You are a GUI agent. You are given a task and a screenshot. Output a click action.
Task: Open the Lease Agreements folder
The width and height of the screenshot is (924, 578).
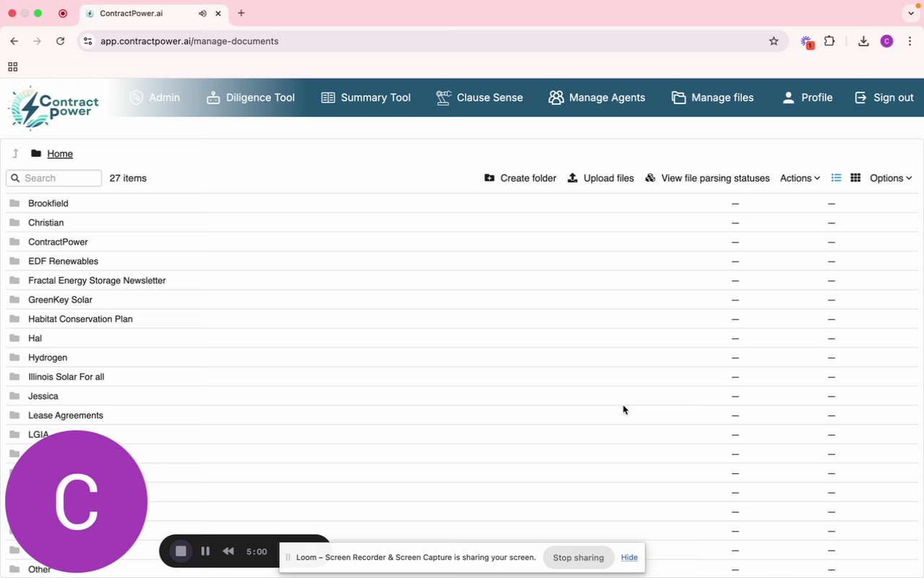(66, 415)
